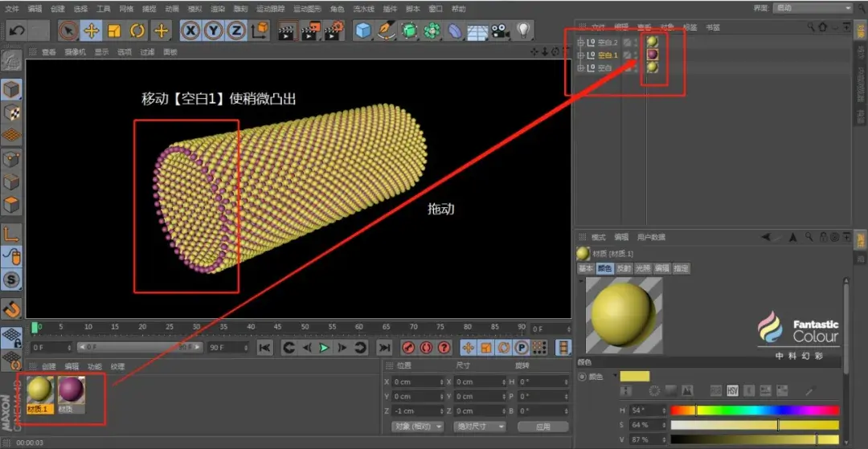868x449 pixels.
Task: Click the Undo arrow icon
Action: point(17,31)
